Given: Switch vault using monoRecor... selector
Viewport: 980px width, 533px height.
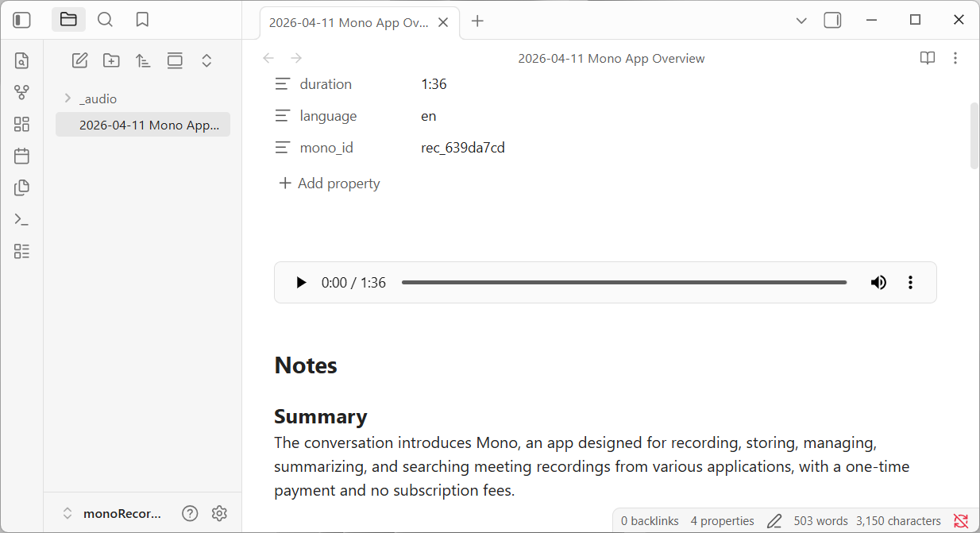Looking at the screenshot, I should (x=111, y=513).
